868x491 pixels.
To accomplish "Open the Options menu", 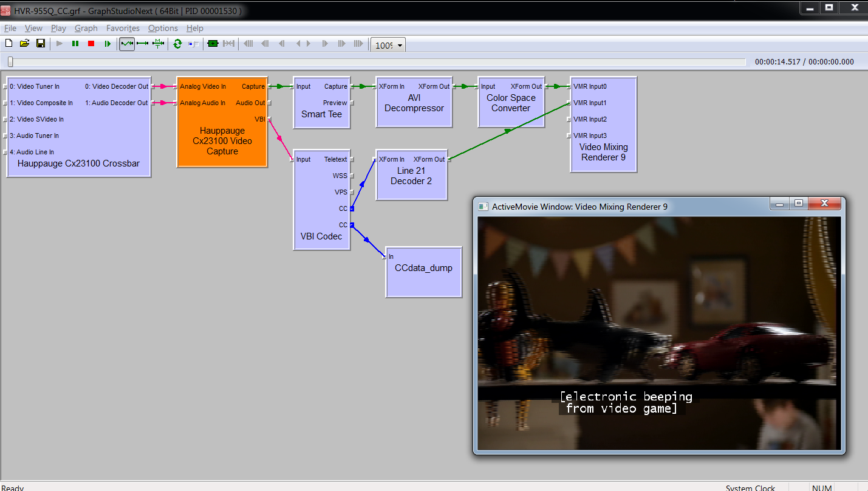I will [163, 28].
